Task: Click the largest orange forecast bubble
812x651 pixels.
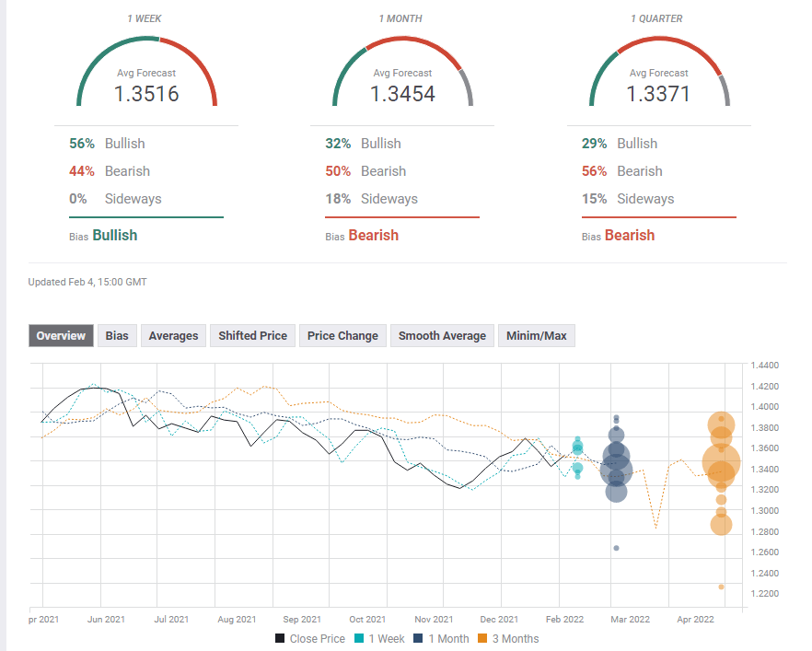Action: (x=721, y=462)
